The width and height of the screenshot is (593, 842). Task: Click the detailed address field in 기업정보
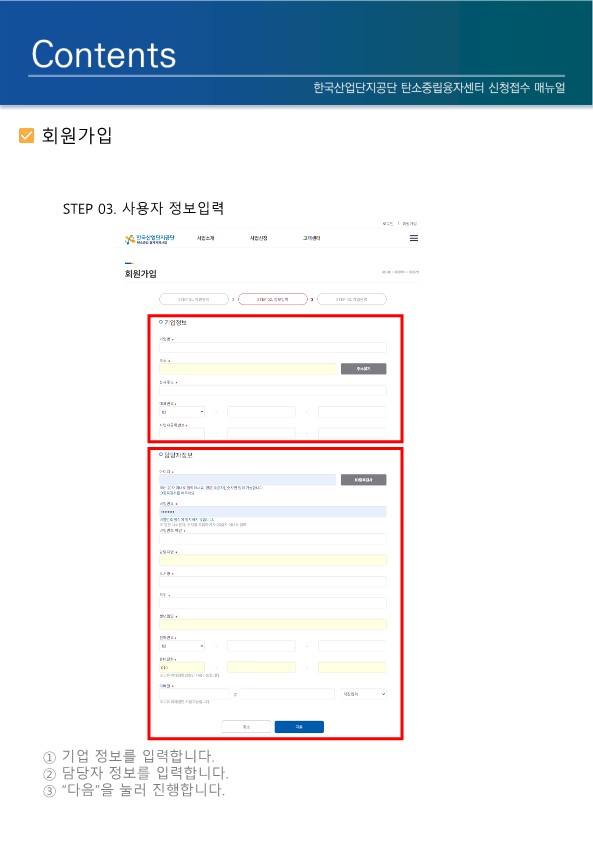(x=273, y=390)
